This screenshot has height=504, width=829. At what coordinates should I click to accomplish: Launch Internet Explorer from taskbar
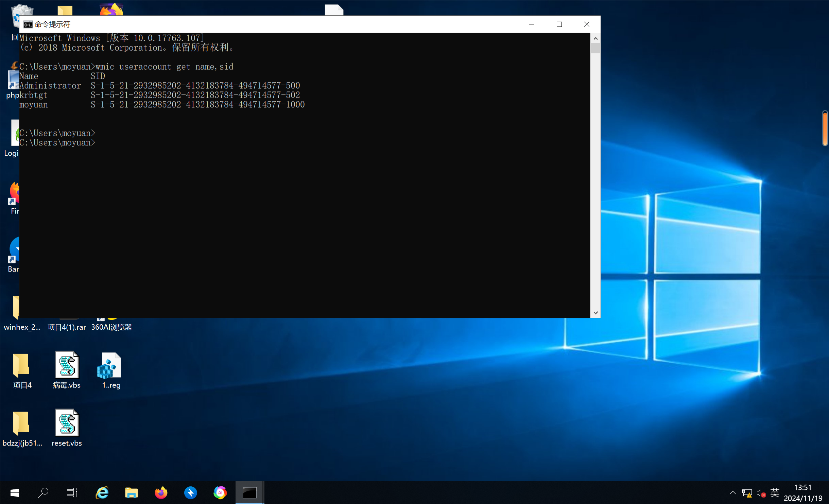pyautogui.click(x=102, y=492)
